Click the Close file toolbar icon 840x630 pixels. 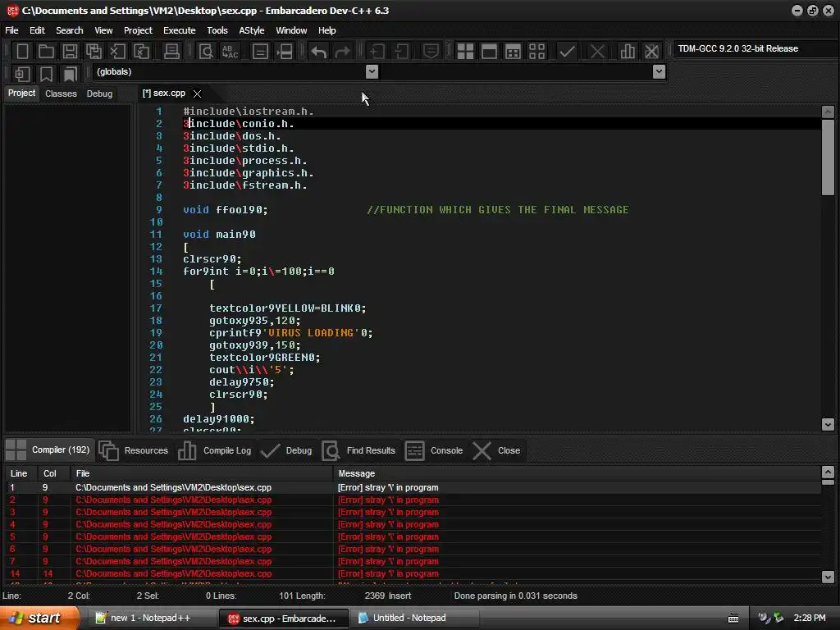pos(117,52)
